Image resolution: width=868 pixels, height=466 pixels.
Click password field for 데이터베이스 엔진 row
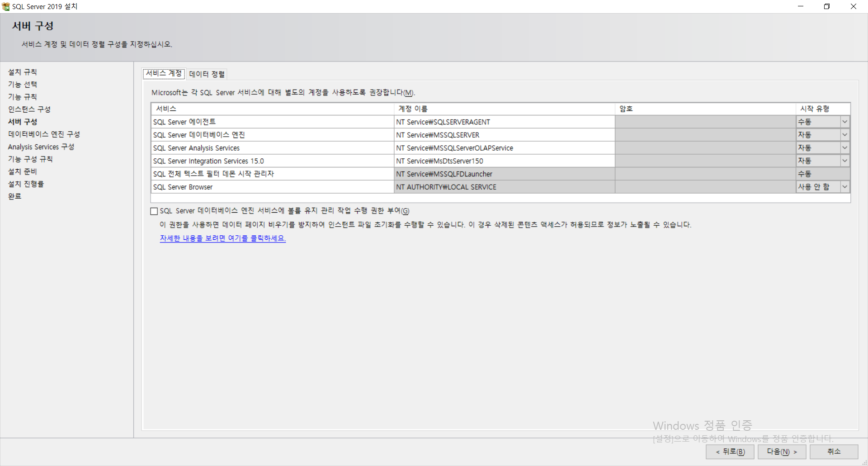click(705, 135)
